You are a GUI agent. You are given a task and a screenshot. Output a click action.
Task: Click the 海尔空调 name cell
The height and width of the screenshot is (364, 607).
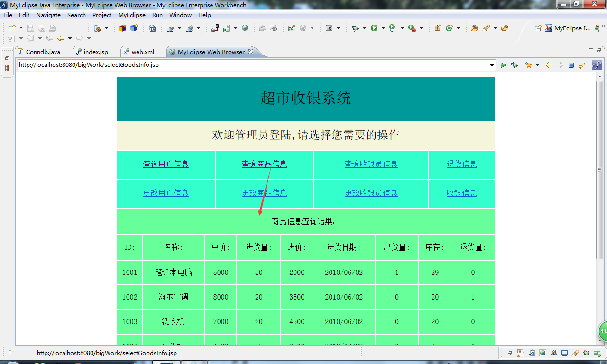[x=174, y=297]
